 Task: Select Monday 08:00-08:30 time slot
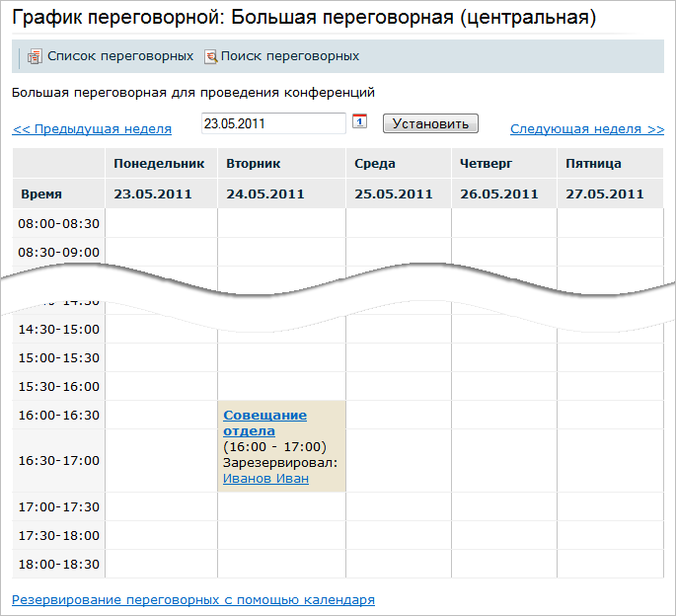coord(161,223)
